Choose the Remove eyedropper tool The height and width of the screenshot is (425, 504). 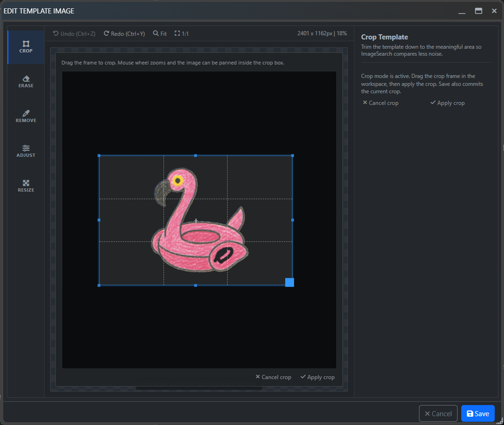pos(26,116)
